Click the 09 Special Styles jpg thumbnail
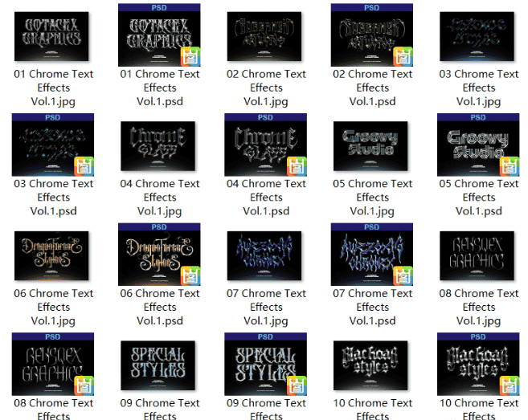 [158, 365]
